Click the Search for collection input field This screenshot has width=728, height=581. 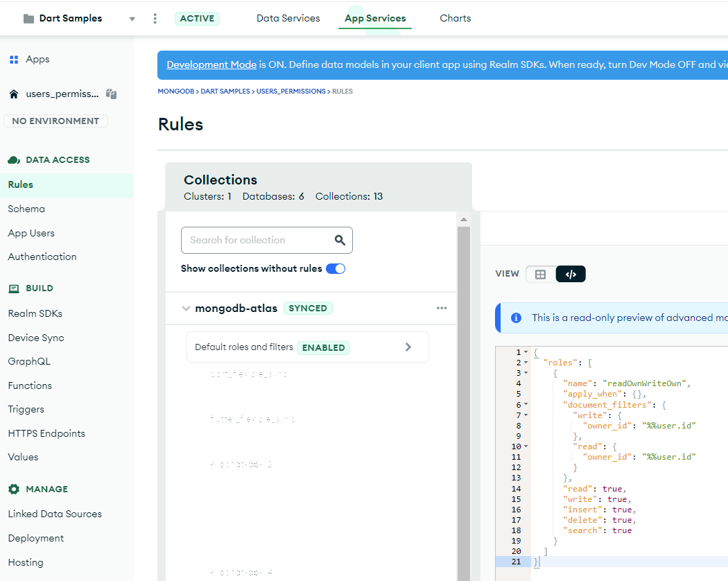tap(257, 240)
